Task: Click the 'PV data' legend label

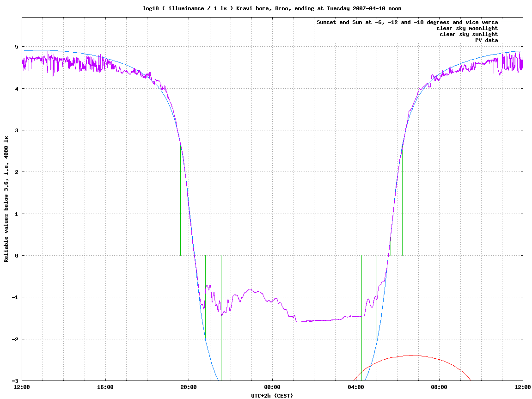Action: [x=486, y=40]
